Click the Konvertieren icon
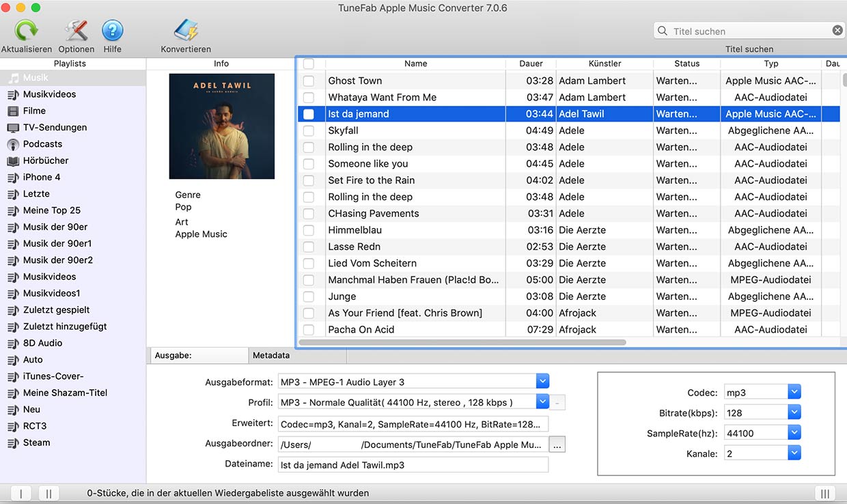847x504 pixels. click(x=186, y=31)
